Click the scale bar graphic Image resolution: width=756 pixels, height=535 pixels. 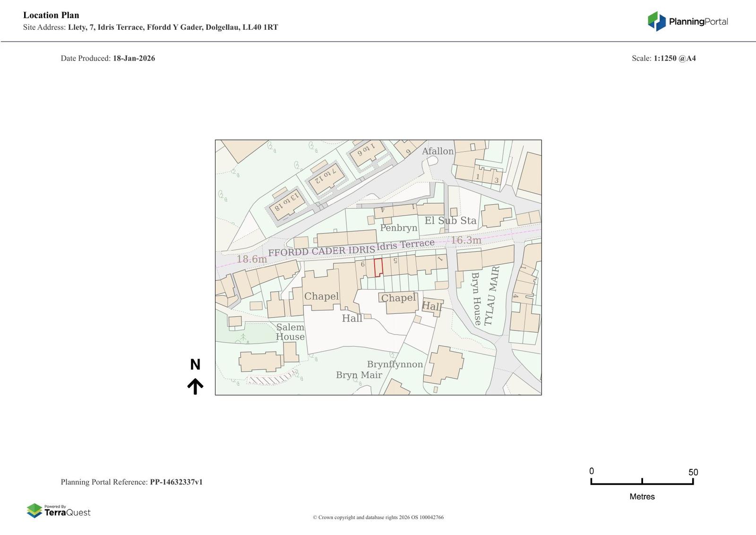click(x=642, y=482)
